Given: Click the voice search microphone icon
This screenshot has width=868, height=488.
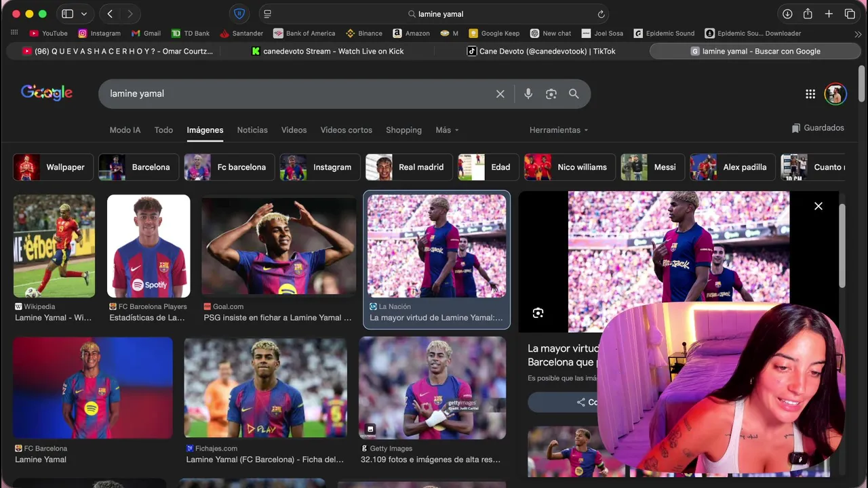Looking at the screenshot, I should 528,94.
